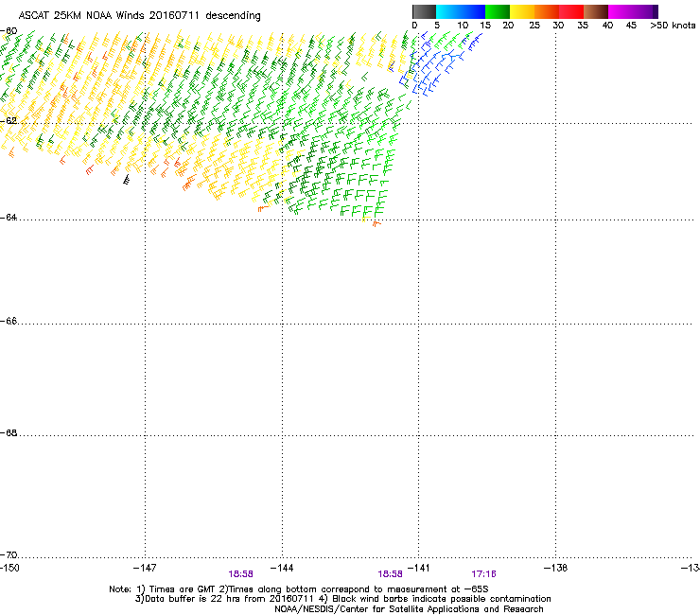700x615 pixels.
Task: Click the '-141' longitude axis label
Action: (418, 568)
